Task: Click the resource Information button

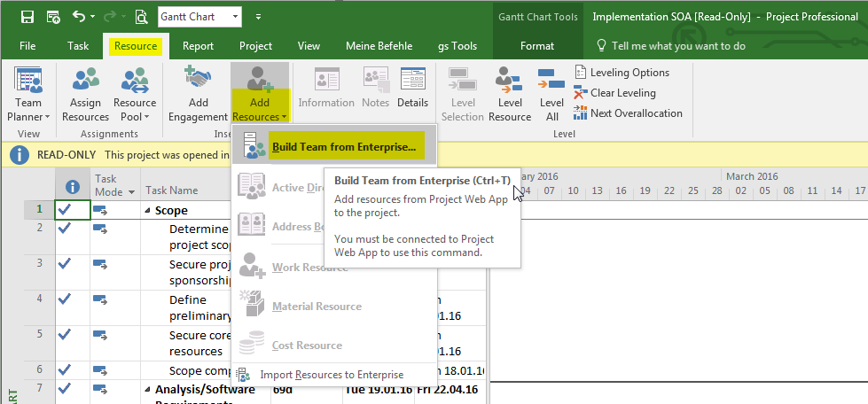Action: tap(326, 89)
